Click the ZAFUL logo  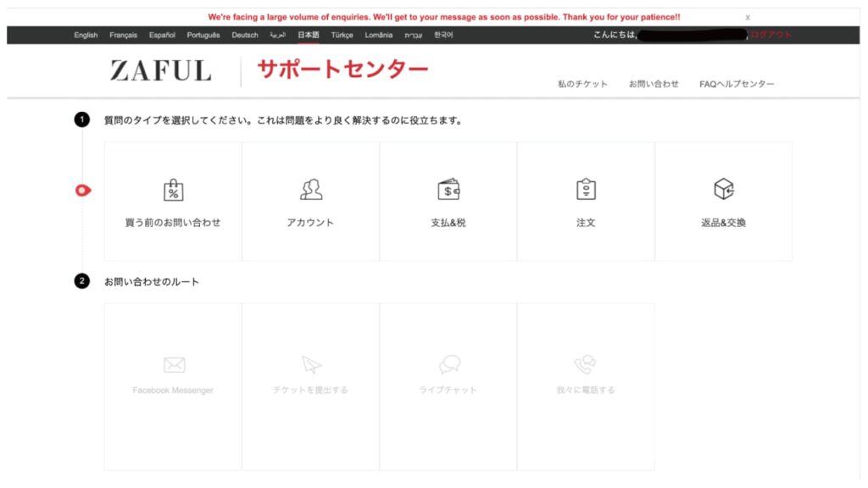click(x=160, y=71)
